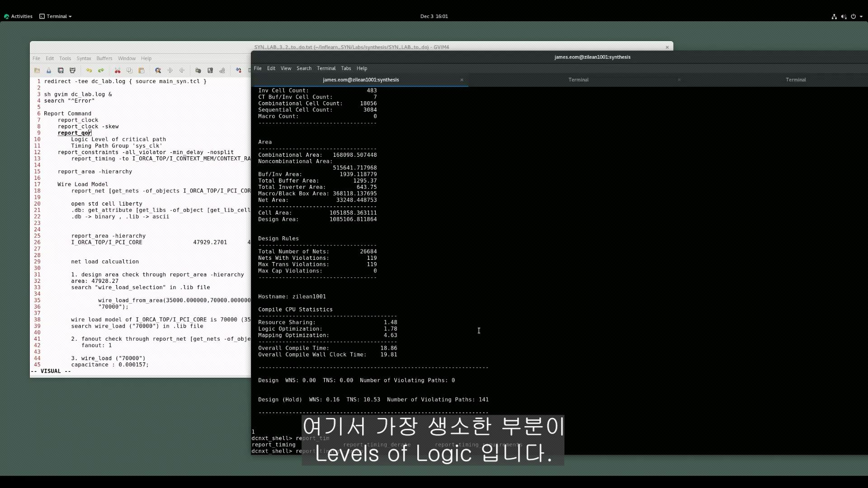This screenshot has height=488, width=868.
Task: Switch to the third Terminal tab
Action: (795, 80)
